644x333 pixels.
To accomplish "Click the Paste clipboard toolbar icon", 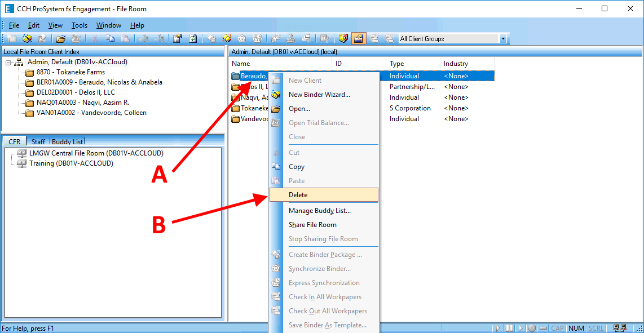I will point(125,39).
